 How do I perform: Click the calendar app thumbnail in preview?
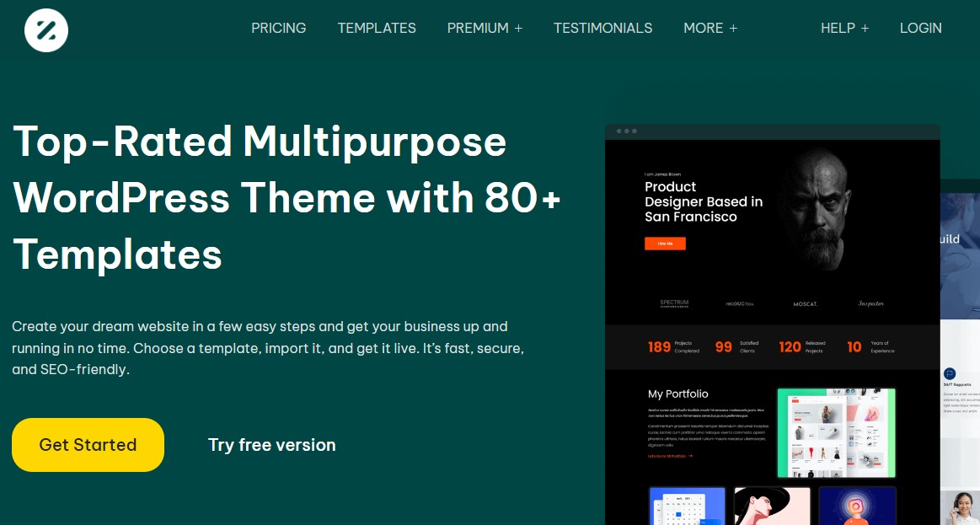click(x=687, y=506)
